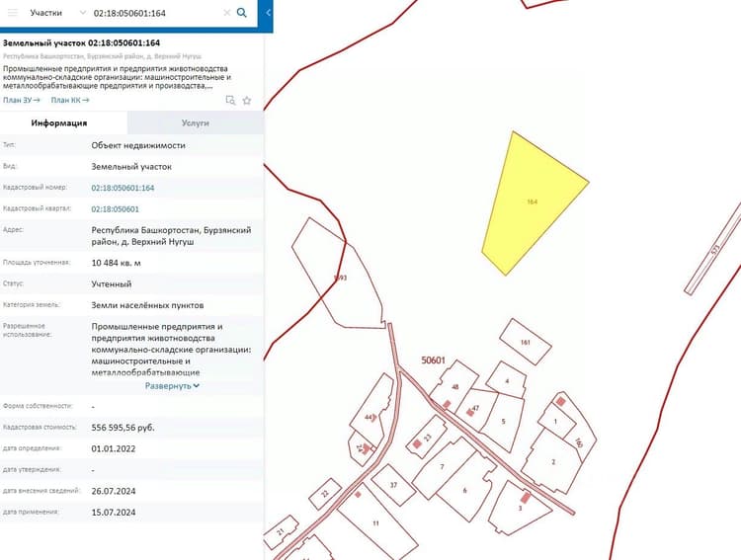Click parcel 11 on the map
Viewport: 741px width, 560px height.
pos(375,523)
